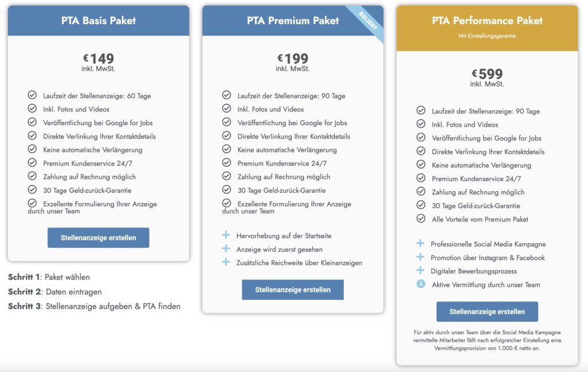The height and width of the screenshot is (372, 588).
Task: Click Premium checkmark beside Veröffentlichung bei Google for Jobs
Action: 227,122
